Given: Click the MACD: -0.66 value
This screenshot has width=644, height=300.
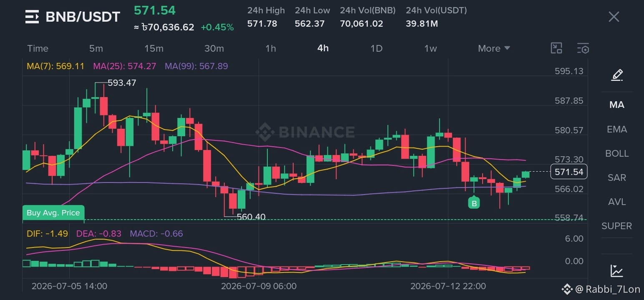Looking at the screenshot, I should point(156,233).
